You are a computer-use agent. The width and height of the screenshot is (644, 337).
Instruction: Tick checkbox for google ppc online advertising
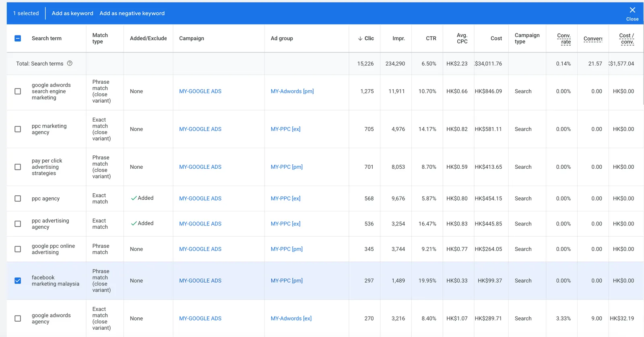[18, 249]
